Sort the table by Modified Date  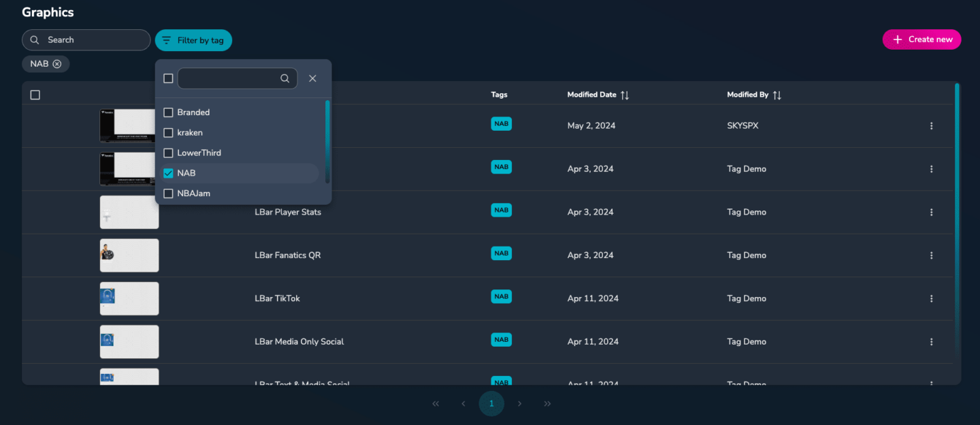[x=624, y=95]
